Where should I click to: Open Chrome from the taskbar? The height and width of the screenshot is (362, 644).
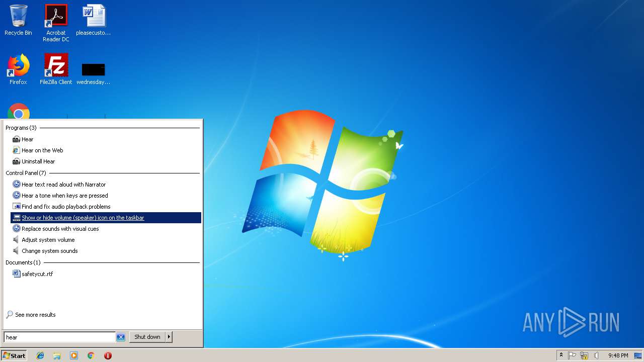[x=91, y=355]
